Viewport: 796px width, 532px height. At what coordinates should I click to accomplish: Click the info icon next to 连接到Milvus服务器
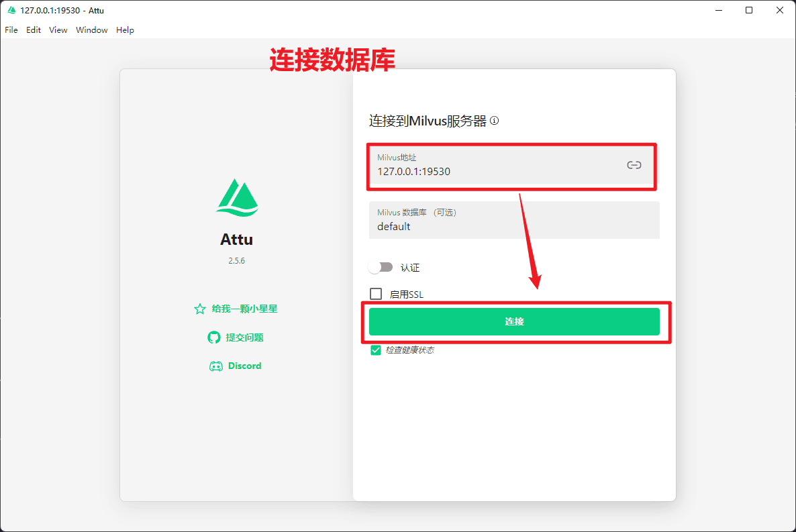pos(495,121)
